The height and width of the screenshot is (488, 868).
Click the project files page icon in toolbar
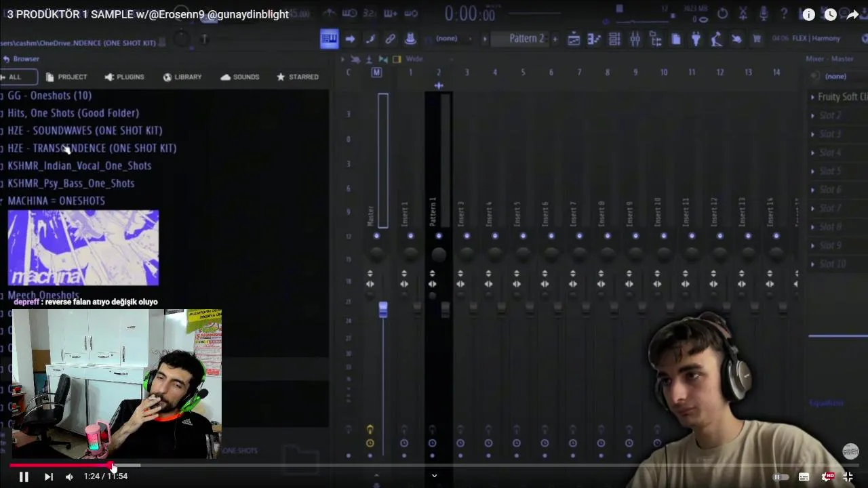pos(675,39)
